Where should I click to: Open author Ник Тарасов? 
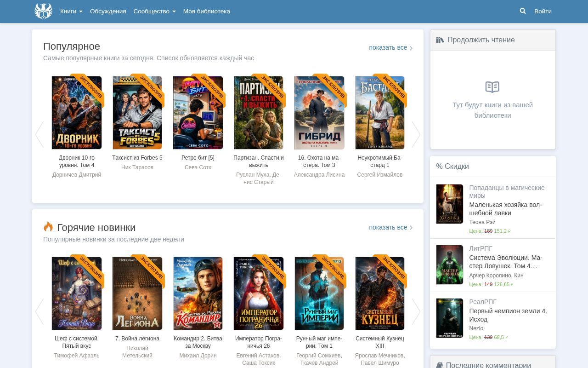coord(137,167)
